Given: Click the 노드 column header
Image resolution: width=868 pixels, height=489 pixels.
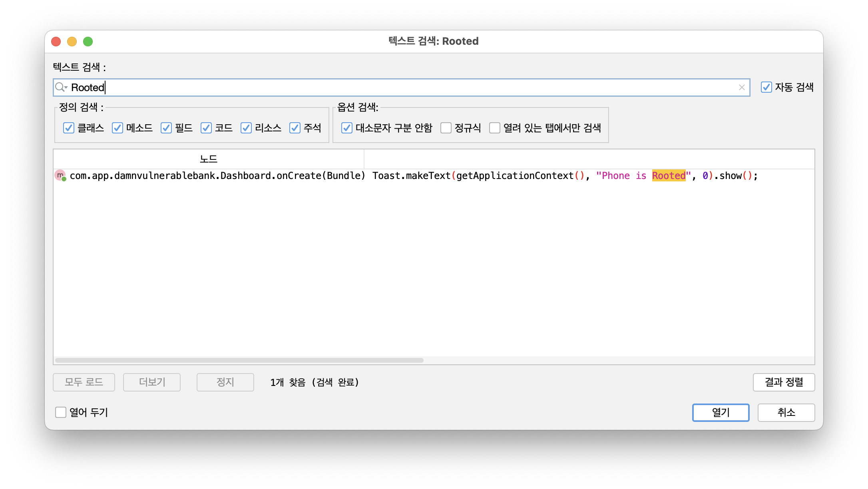Looking at the screenshot, I should click(x=208, y=159).
